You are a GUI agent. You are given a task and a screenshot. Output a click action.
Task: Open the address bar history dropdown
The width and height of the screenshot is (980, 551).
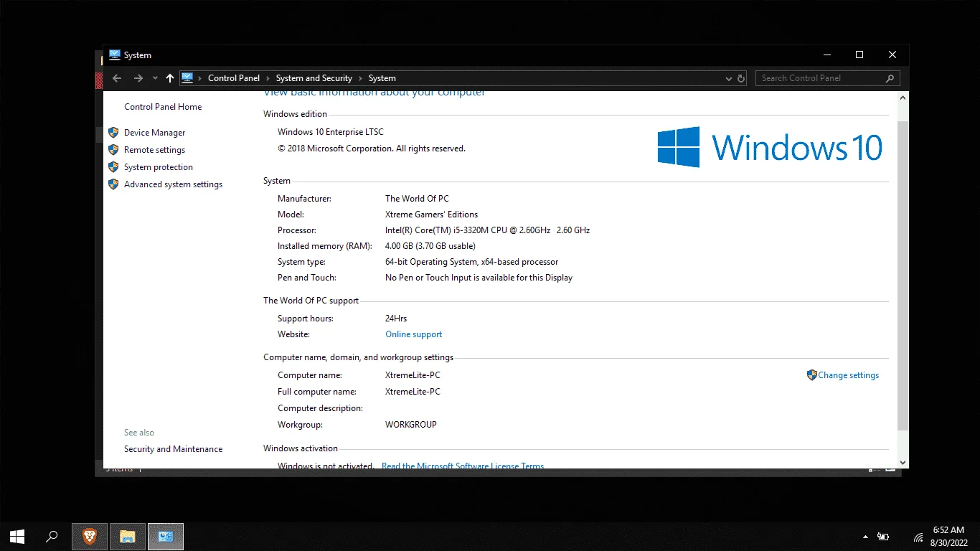click(729, 78)
